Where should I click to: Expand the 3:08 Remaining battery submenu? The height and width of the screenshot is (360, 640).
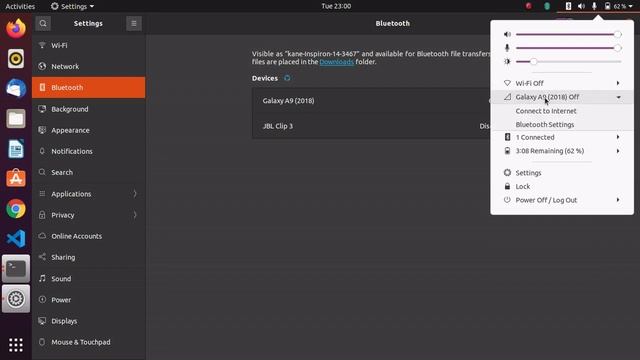click(x=562, y=151)
